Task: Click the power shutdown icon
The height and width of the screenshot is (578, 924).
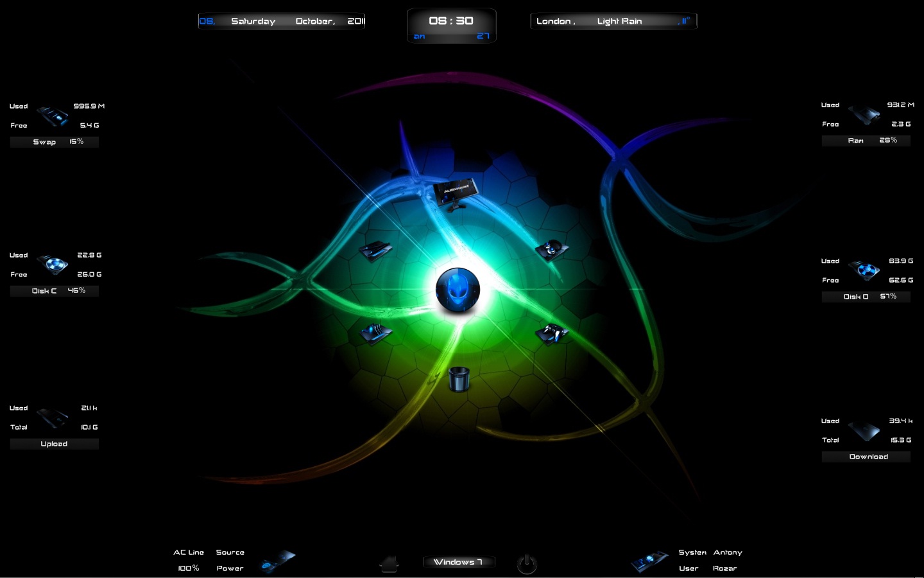Action: (527, 564)
